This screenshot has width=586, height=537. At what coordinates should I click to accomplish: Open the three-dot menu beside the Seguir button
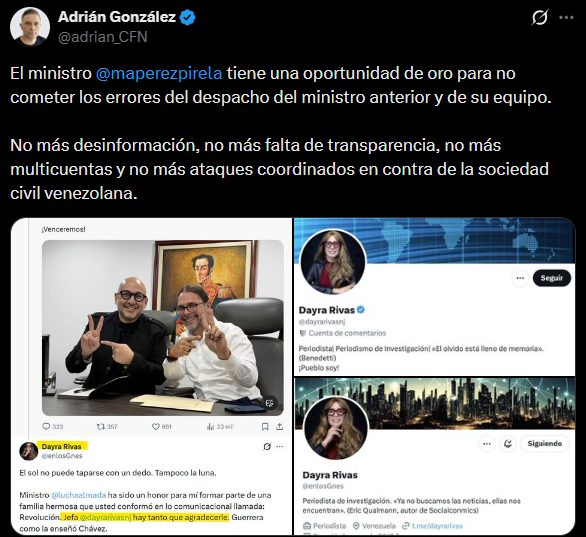[520, 278]
